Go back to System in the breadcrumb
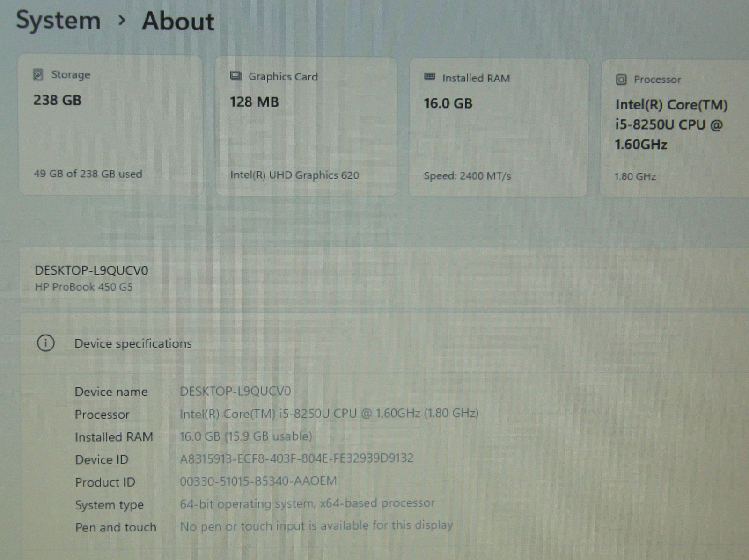749x560 pixels. coord(59,21)
